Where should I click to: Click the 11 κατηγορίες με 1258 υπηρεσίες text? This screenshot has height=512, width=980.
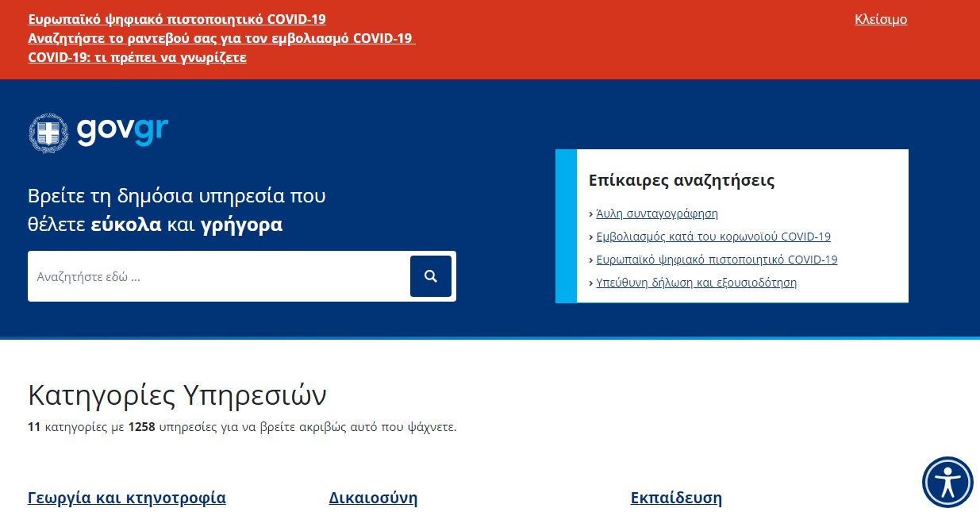pos(242,427)
